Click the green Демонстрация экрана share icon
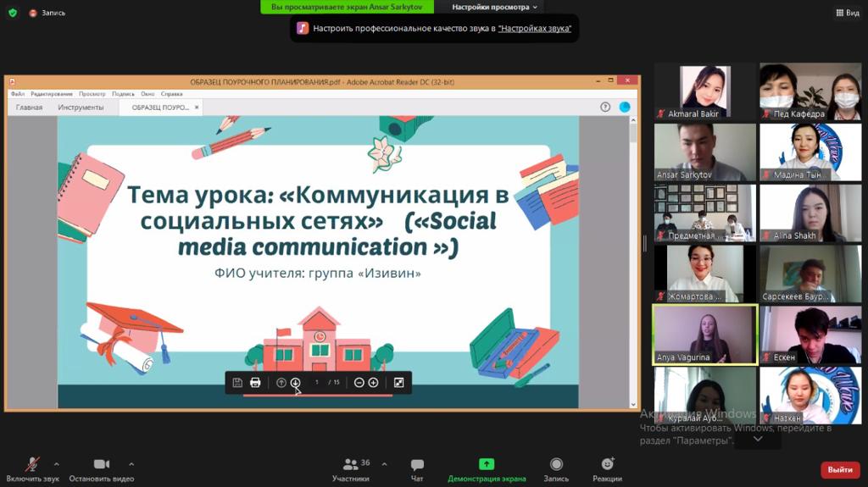Image resolution: width=868 pixels, height=487 pixels. tap(487, 464)
